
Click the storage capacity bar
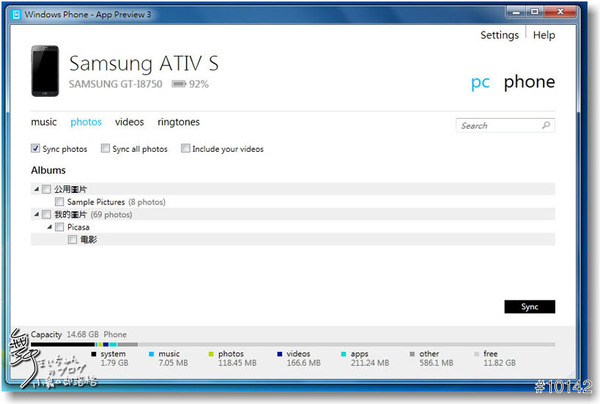coord(293,344)
